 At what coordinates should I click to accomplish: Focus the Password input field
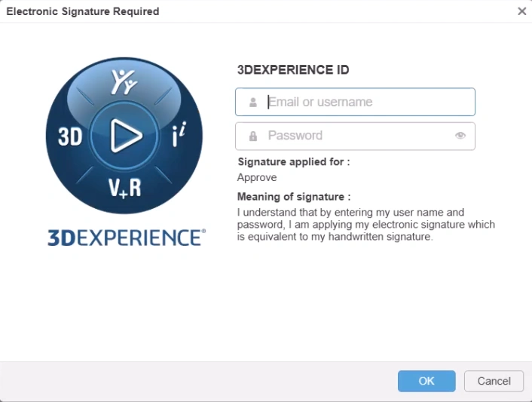tap(355, 136)
